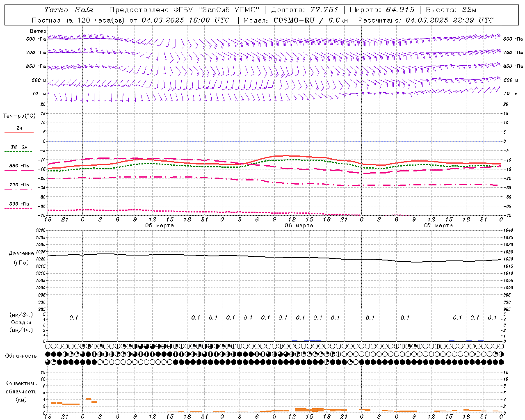Click the 05 марта date label

pos(160,226)
